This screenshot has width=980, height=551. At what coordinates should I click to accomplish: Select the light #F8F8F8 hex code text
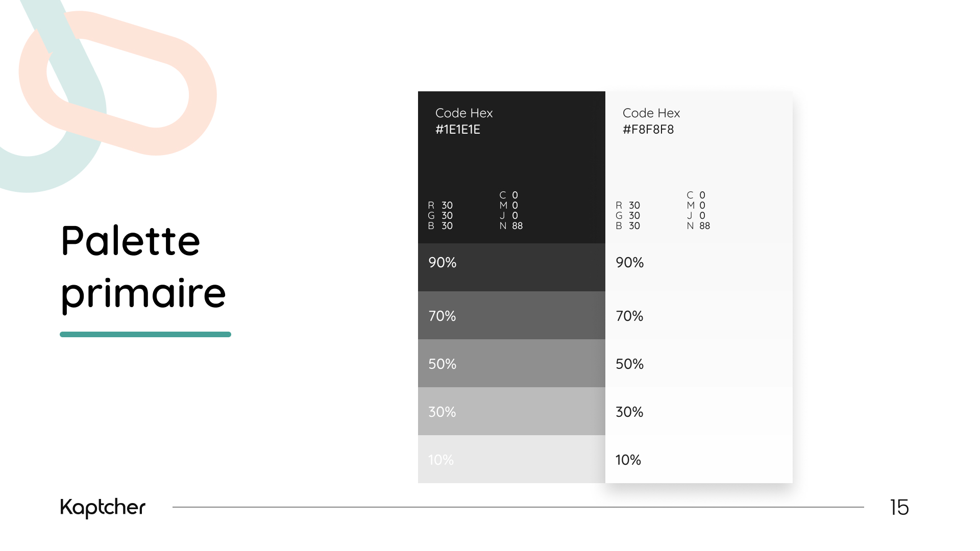pyautogui.click(x=648, y=130)
